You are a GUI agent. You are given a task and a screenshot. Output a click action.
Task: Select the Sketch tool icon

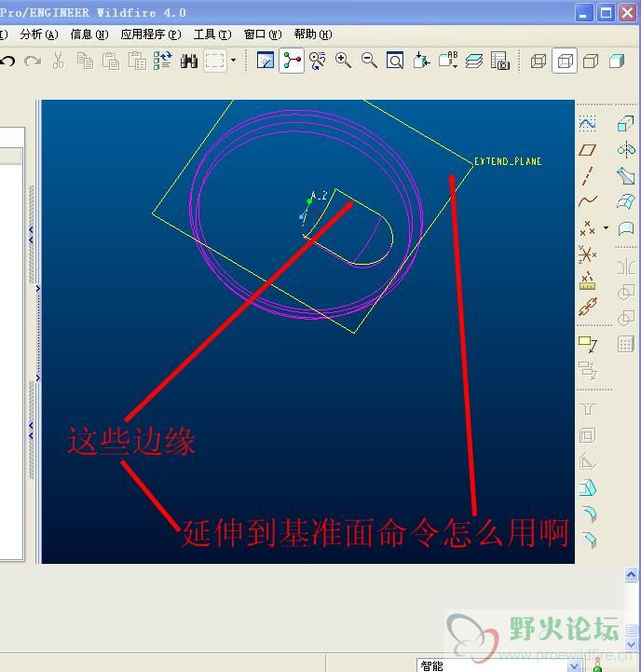(x=588, y=123)
